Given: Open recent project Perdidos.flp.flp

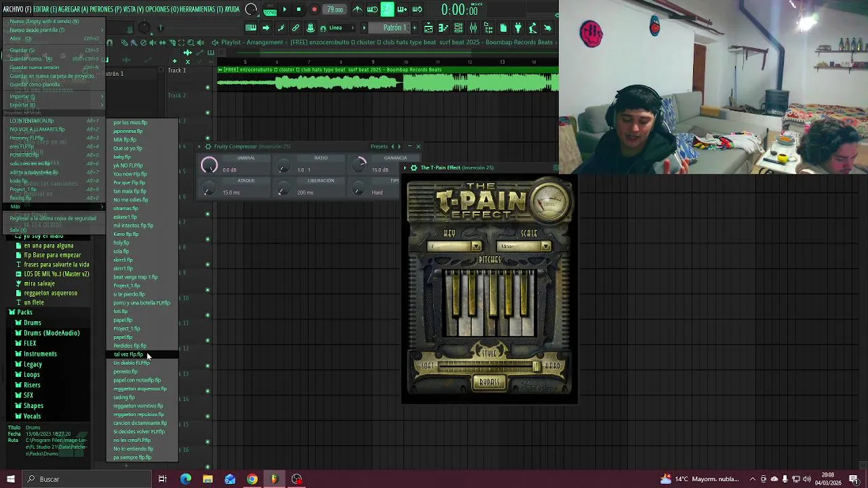Looking at the screenshot, I should [142, 346].
